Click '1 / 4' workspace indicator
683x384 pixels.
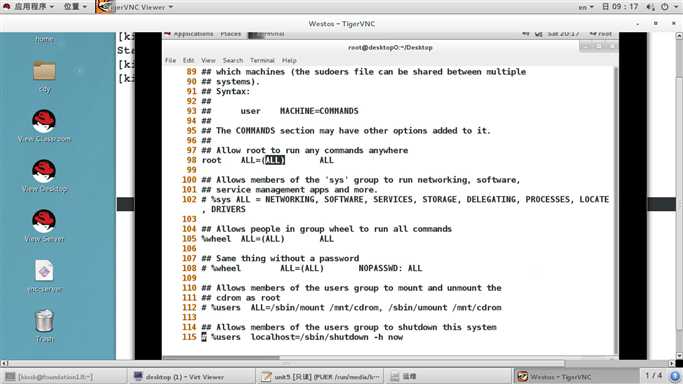[653, 375]
